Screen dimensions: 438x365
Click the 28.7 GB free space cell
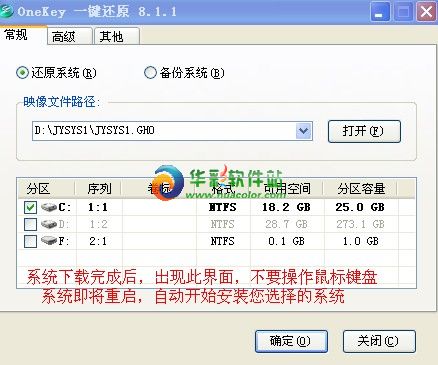(286, 224)
